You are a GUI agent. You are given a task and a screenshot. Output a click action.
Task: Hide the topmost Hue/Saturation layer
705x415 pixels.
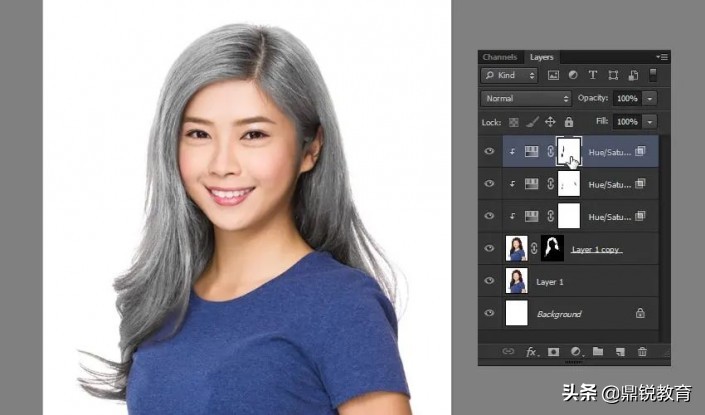point(490,152)
